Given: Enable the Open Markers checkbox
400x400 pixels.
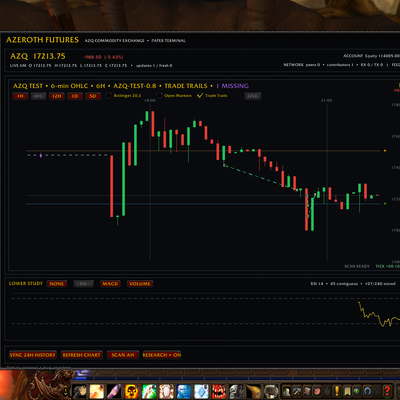Looking at the screenshot, I should pyautogui.click(x=159, y=96).
